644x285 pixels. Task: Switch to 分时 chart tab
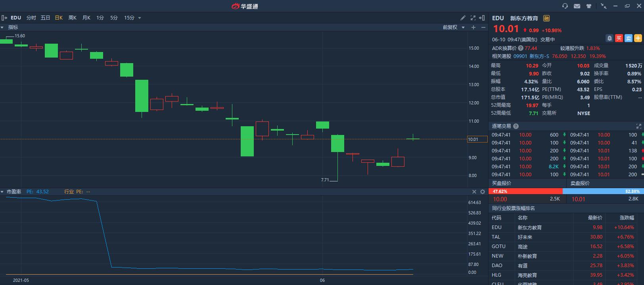tap(31, 18)
